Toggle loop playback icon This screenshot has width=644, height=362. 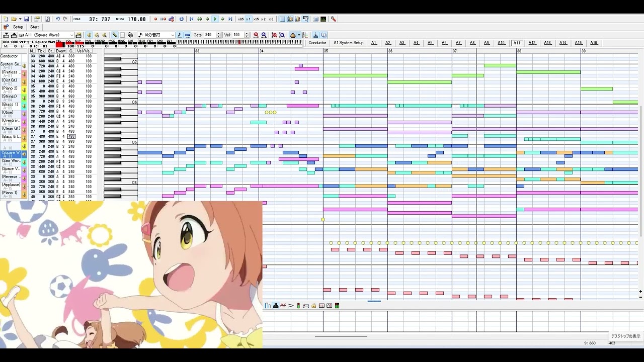pyautogui.click(x=182, y=19)
